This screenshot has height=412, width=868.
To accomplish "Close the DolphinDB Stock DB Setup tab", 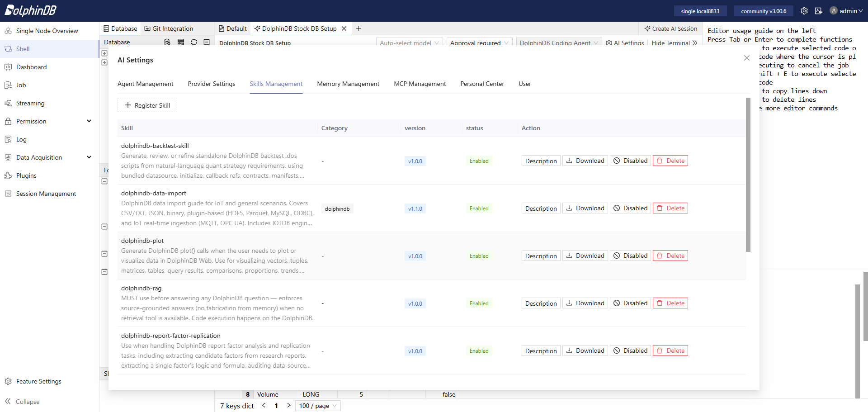I will 344,28.
